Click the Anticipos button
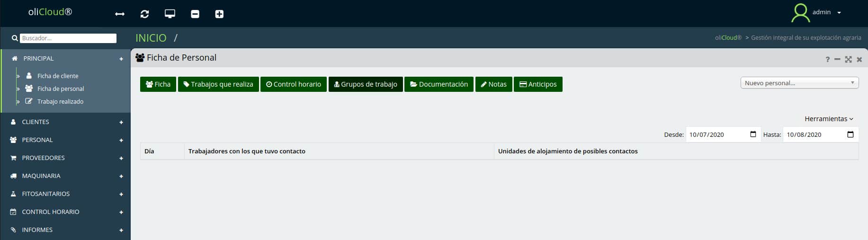This screenshot has width=868, height=240. point(538,84)
